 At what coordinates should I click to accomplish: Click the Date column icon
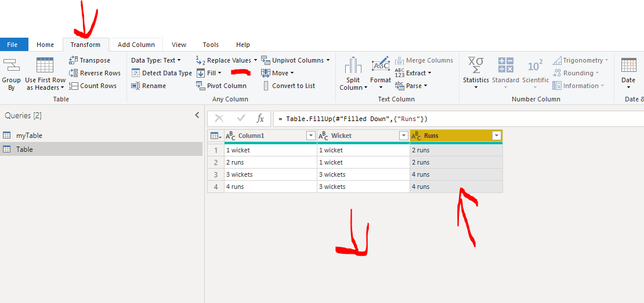tap(628, 65)
